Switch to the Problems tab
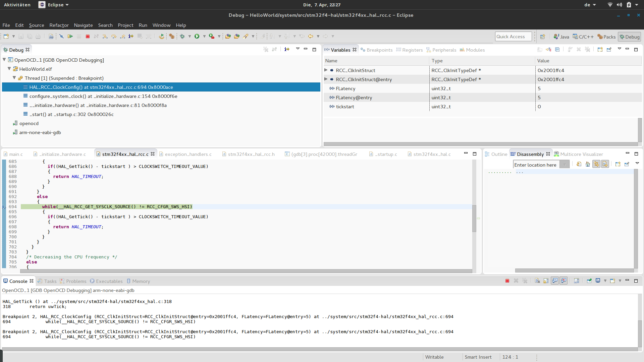The height and width of the screenshot is (362, 644). point(73,281)
